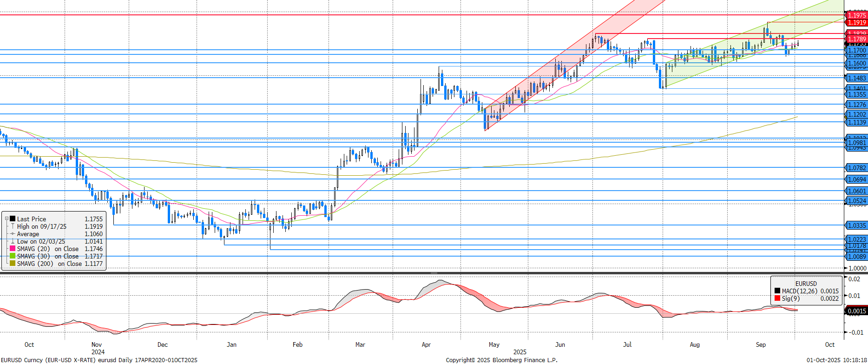
Task: Select the High on 09/17/25 marker icon
Action: (13, 226)
